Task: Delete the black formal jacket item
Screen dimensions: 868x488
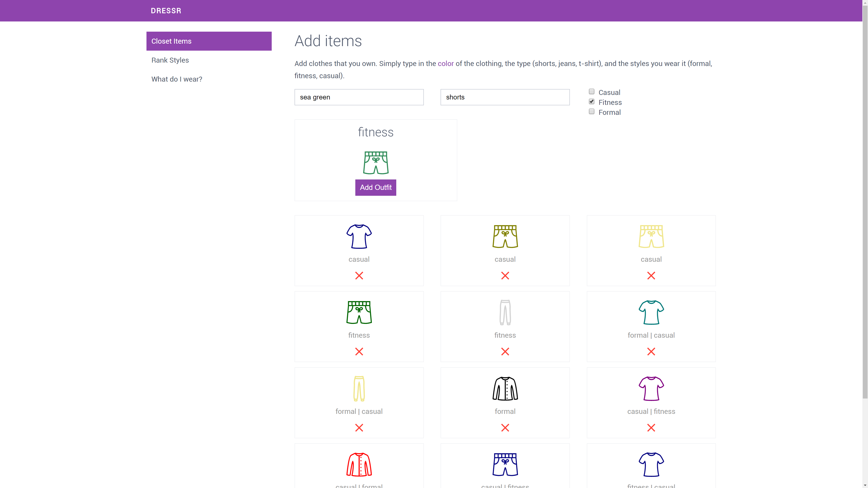Action: click(x=505, y=428)
